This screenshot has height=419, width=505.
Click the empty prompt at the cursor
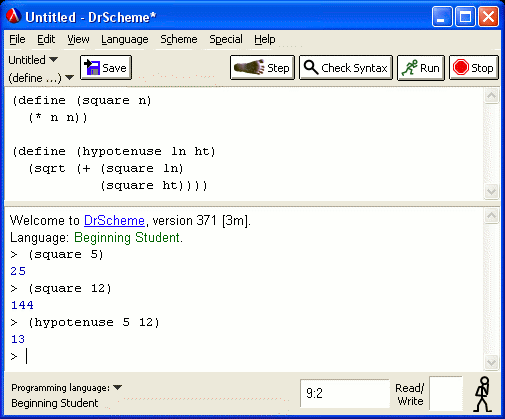click(27, 357)
